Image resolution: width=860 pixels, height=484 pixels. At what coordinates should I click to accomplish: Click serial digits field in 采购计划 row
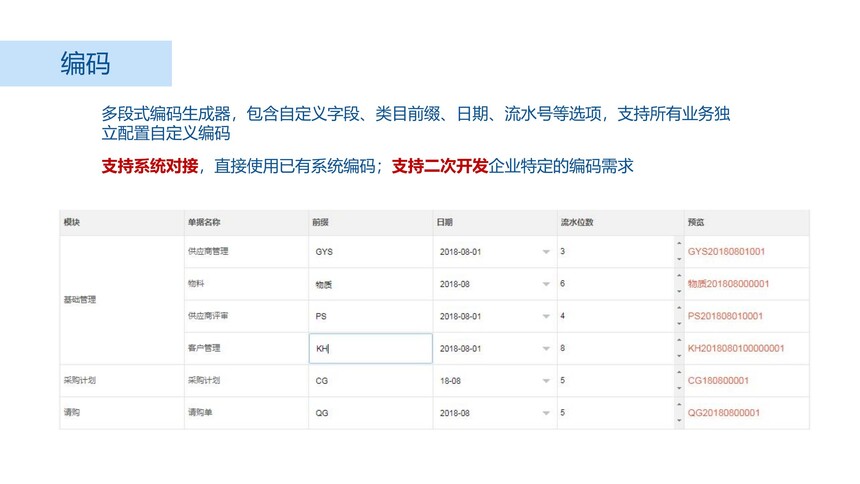pos(616,381)
